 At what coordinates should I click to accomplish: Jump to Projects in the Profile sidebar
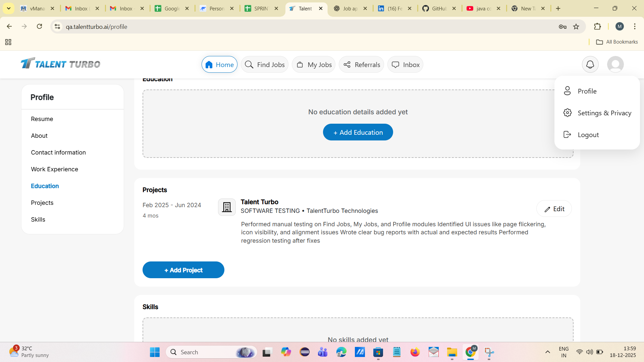(42, 203)
